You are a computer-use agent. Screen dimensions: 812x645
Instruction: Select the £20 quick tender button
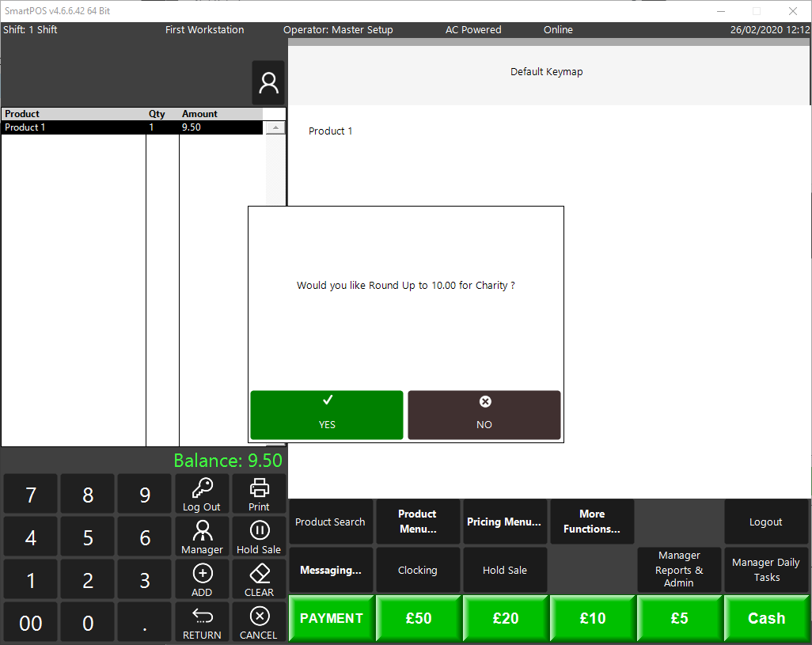[x=505, y=618]
